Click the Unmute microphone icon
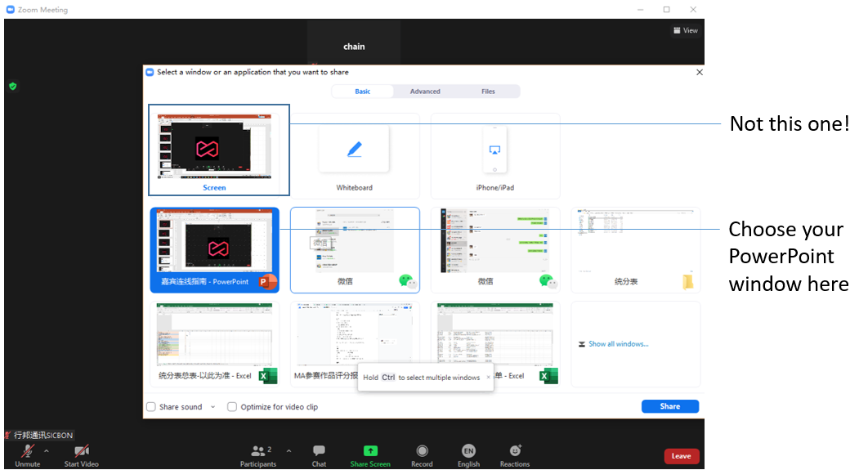Screen dimensions: 868x470 click(x=27, y=451)
